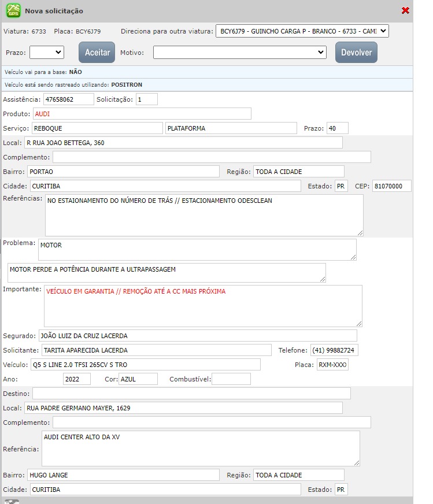Click the green GPS logo icon
This screenshot has height=504, width=433.
(13, 10)
